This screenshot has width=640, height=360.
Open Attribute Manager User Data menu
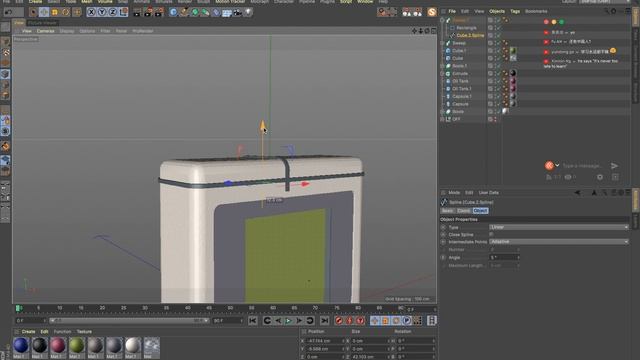489,193
